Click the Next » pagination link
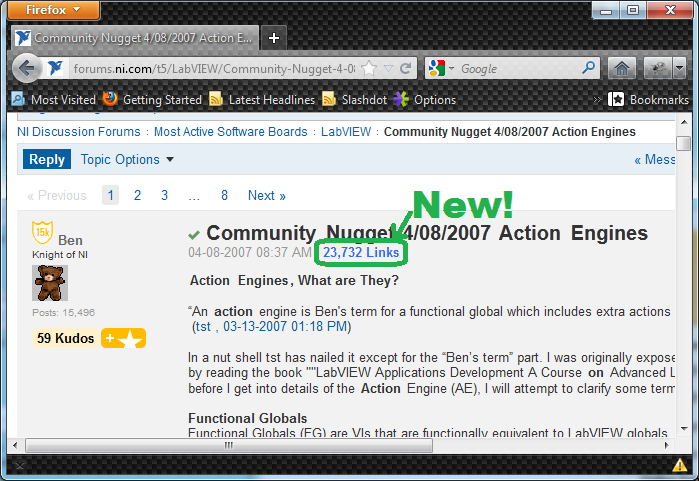The width and height of the screenshot is (699, 481). click(x=267, y=195)
